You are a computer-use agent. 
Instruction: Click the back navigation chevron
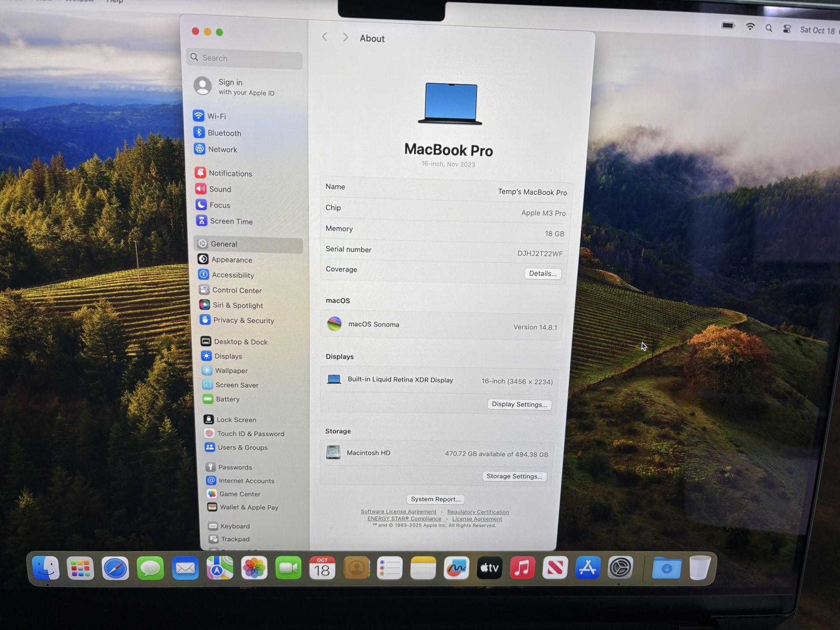(x=325, y=37)
